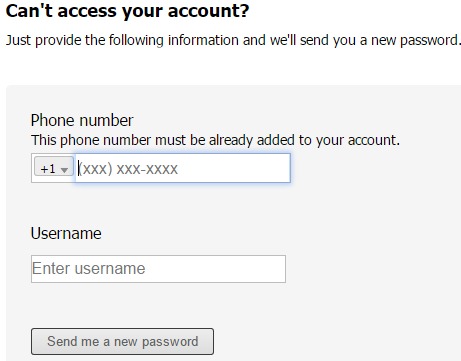Image resolution: width=461 pixels, height=361 pixels.
Task: Click the instruction sentence below the heading
Action: tap(233, 40)
